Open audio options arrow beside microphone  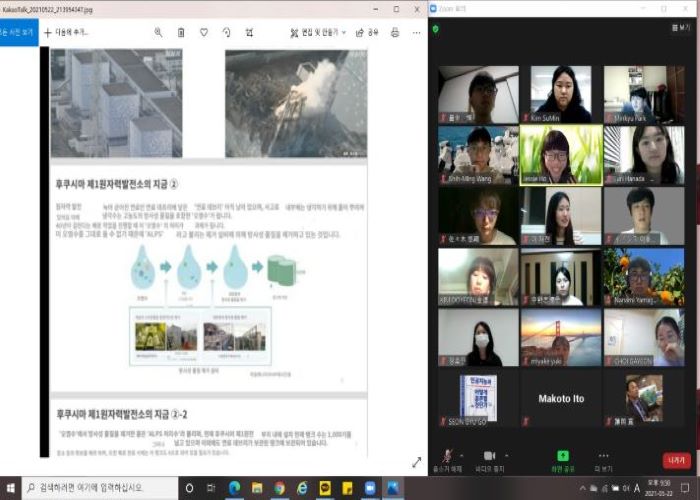(461, 453)
